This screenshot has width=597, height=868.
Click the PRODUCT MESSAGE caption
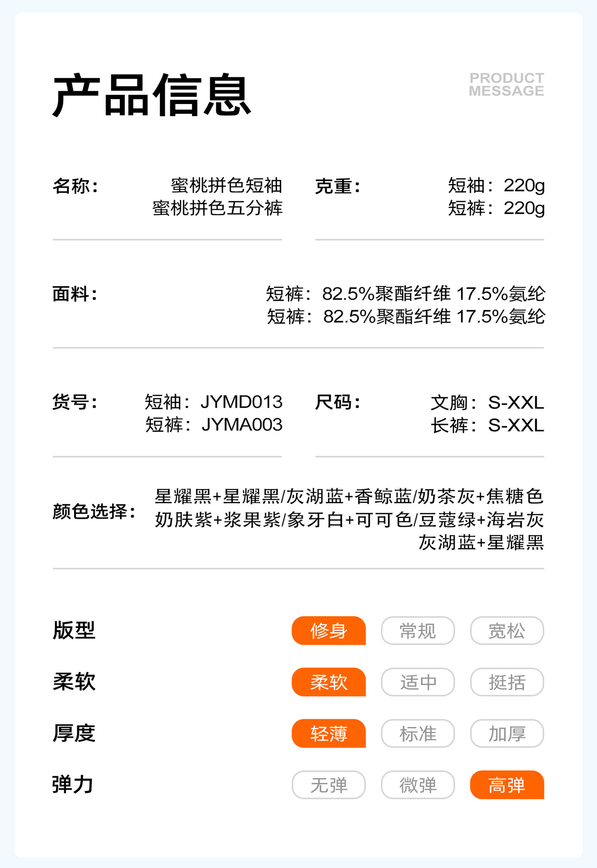click(x=506, y=85)
